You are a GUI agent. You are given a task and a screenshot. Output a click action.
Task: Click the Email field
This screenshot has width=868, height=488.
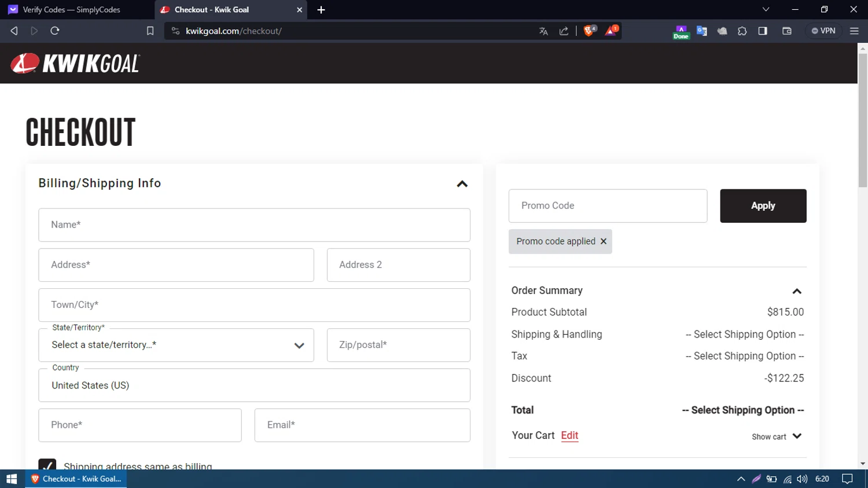coord(362,425)
